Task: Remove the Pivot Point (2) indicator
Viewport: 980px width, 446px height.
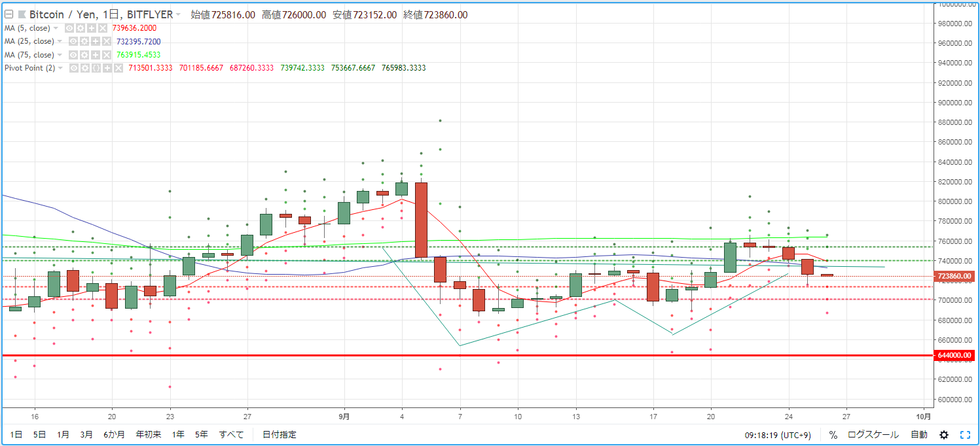Action: coord(118,68)
